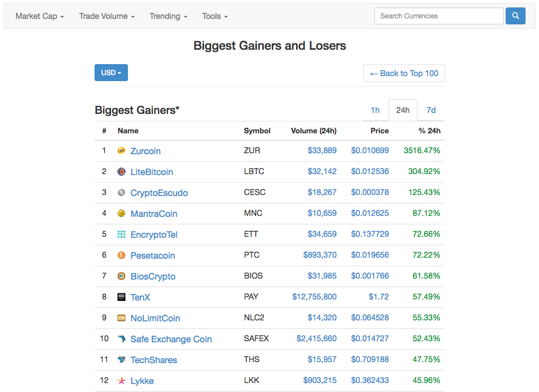Open the USD currency dropdown

tap(111, 73)
